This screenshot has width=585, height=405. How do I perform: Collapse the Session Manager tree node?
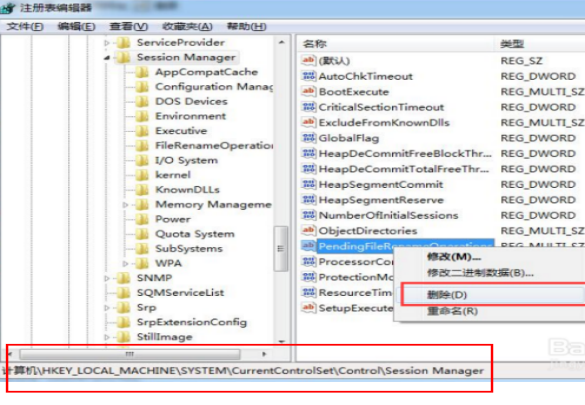click(x=107, y=58)
